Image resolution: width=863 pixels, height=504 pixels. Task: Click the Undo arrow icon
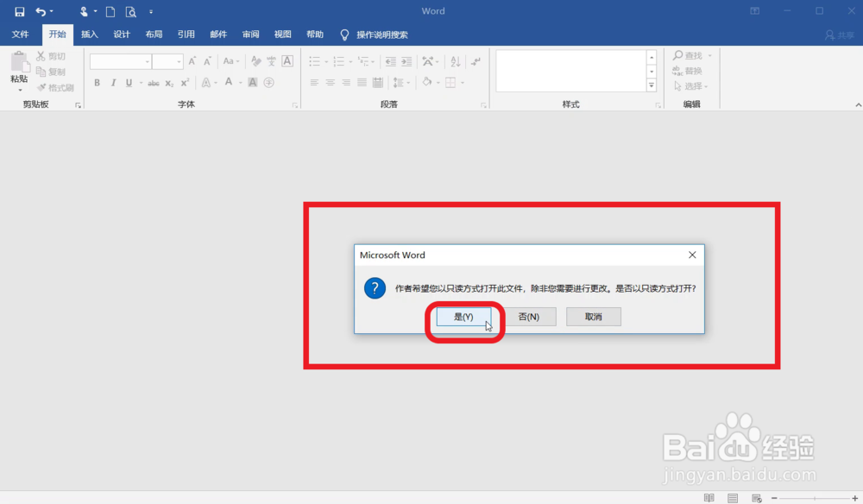tap(41, 11)
